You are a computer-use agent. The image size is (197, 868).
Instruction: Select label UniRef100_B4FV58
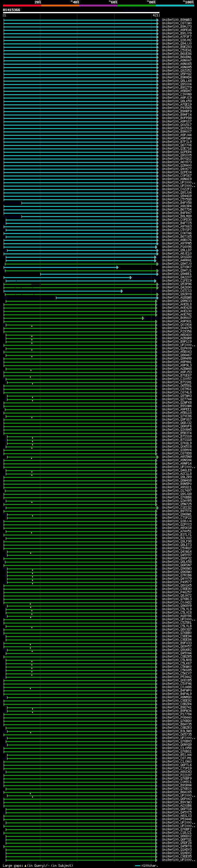[177, 203]
